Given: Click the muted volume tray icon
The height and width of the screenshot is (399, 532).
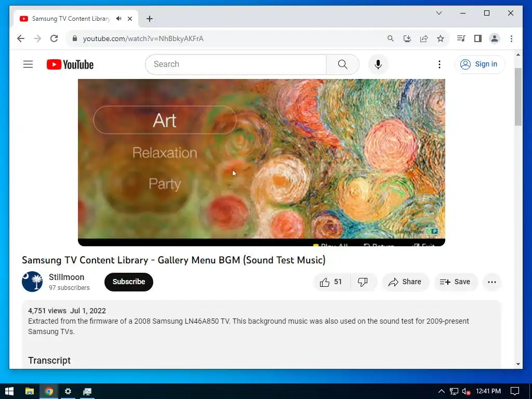Looking at the screenshot, I should [466, 392].
